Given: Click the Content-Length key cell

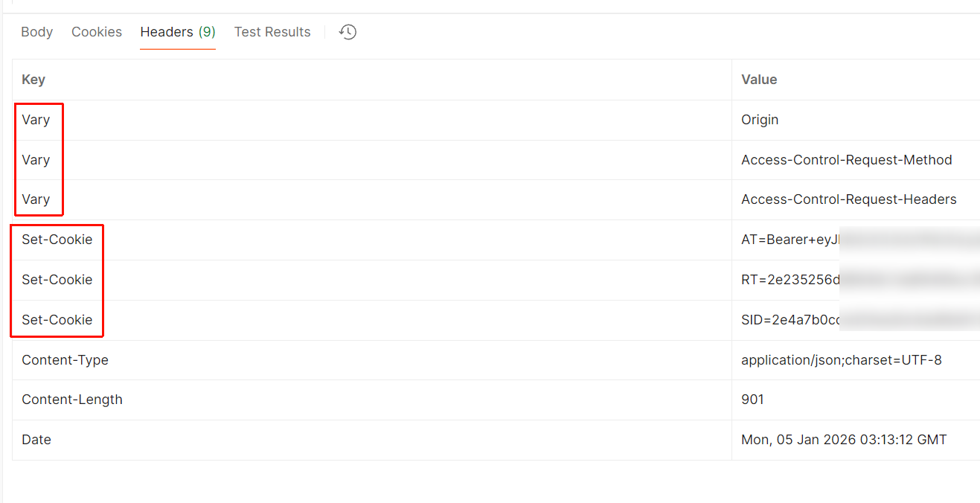Looking at the screenshot, I should click(x=72, y=400).
